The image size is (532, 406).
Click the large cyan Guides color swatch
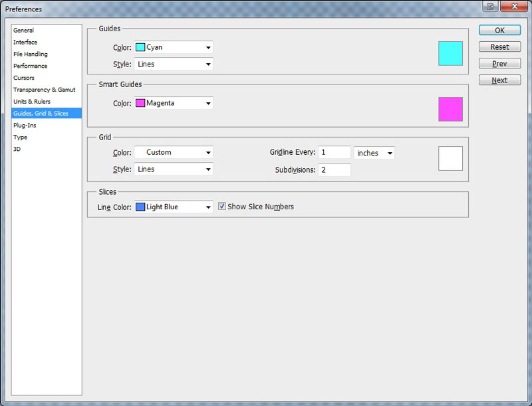click(450, 53)
